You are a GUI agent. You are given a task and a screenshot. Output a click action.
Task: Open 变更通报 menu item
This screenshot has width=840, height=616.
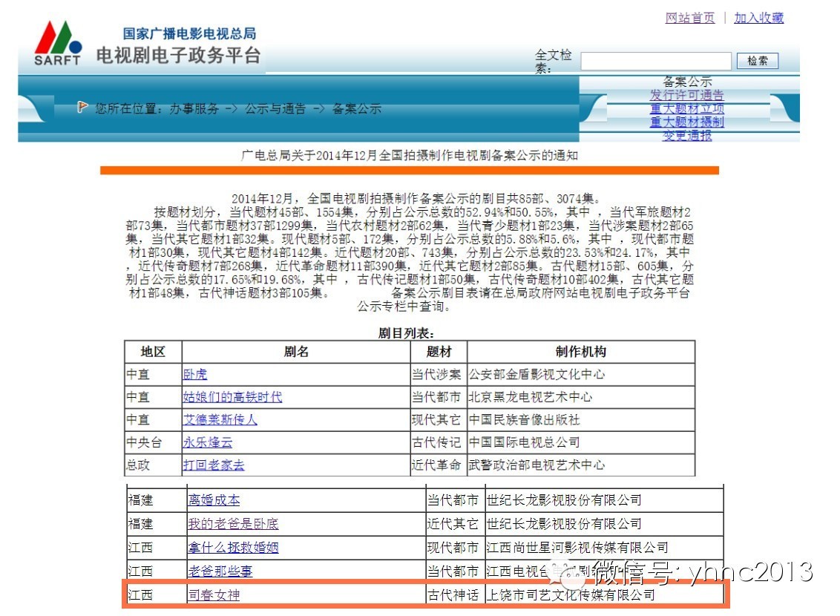(x=686, y=136)
